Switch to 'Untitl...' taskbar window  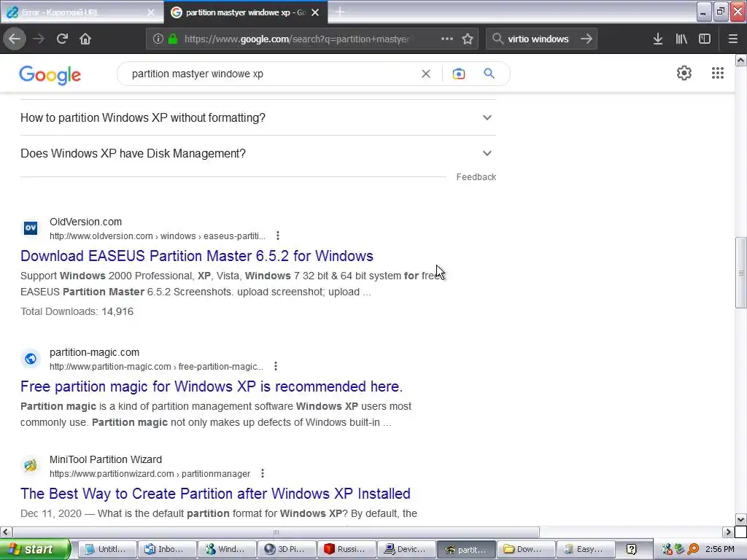(107, 549)
